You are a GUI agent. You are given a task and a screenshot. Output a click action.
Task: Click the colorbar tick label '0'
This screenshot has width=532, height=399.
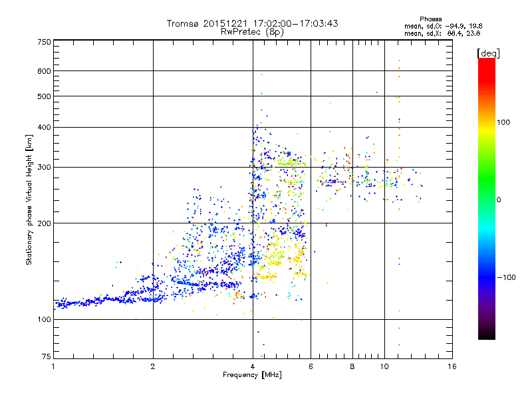499,200
